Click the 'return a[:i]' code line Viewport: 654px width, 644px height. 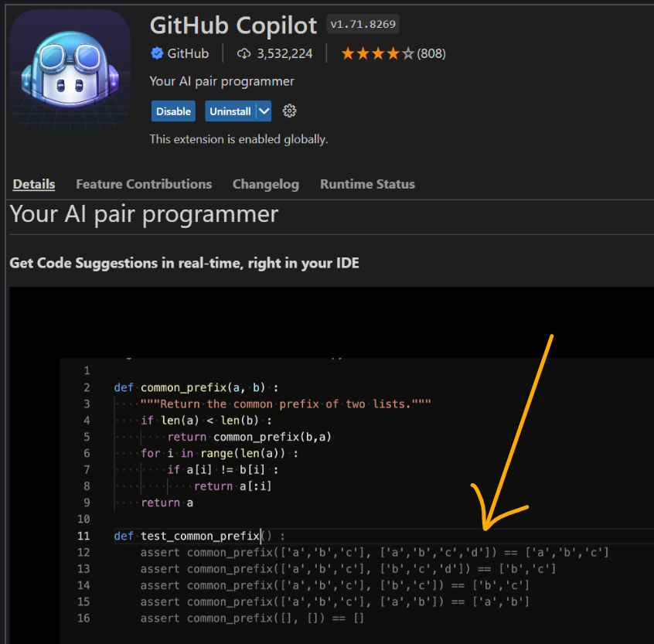[x=233, y=486]
